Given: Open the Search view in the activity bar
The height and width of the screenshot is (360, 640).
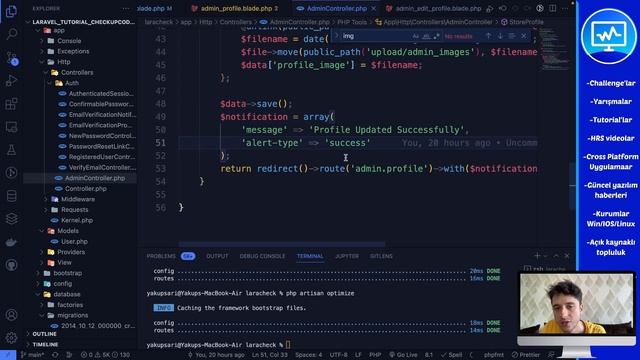Looking at the screenshot, I should (x=11, y=34).
